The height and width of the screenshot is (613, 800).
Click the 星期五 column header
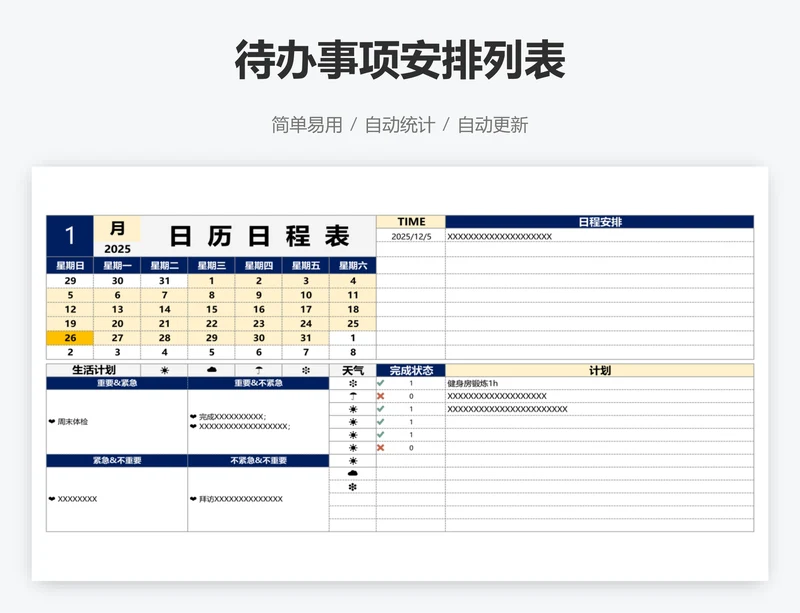tap(306, 265)
